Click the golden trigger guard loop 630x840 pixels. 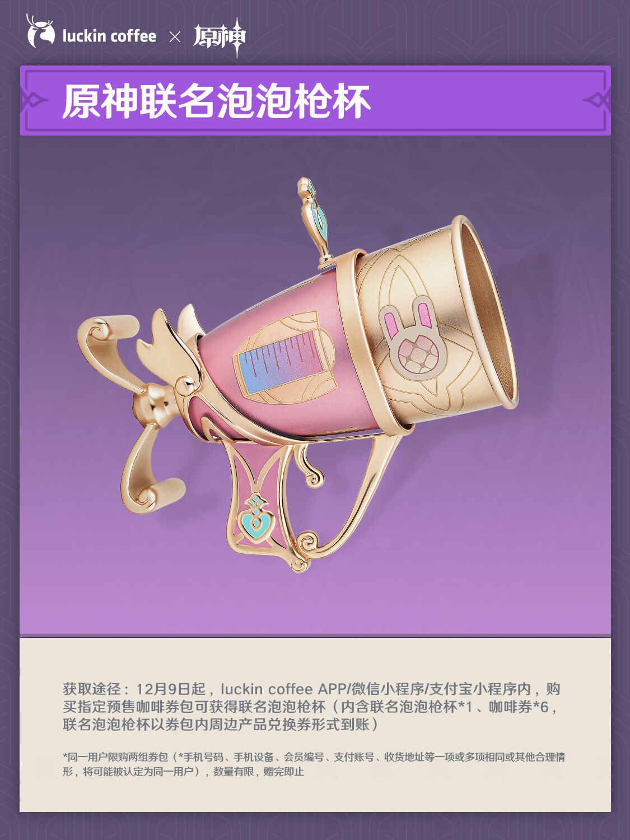point(347,498)
